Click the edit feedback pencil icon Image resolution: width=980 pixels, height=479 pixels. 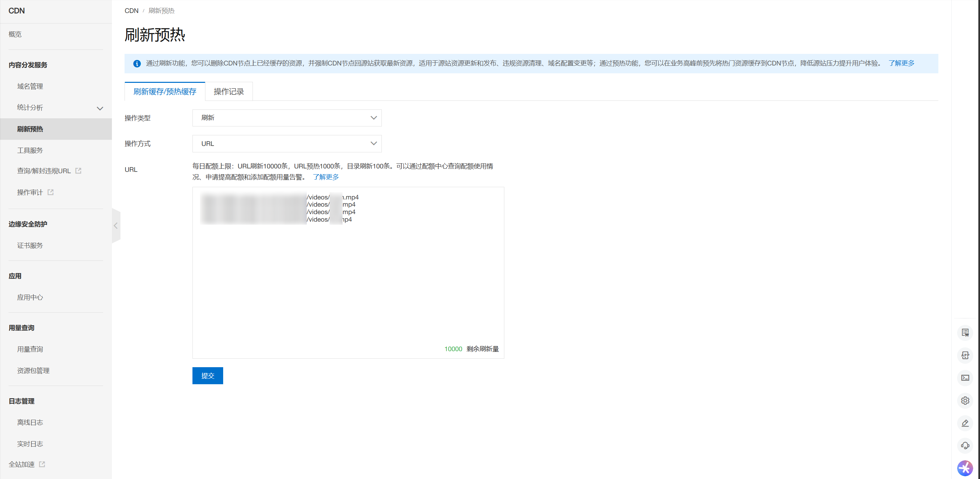point(965,423)
